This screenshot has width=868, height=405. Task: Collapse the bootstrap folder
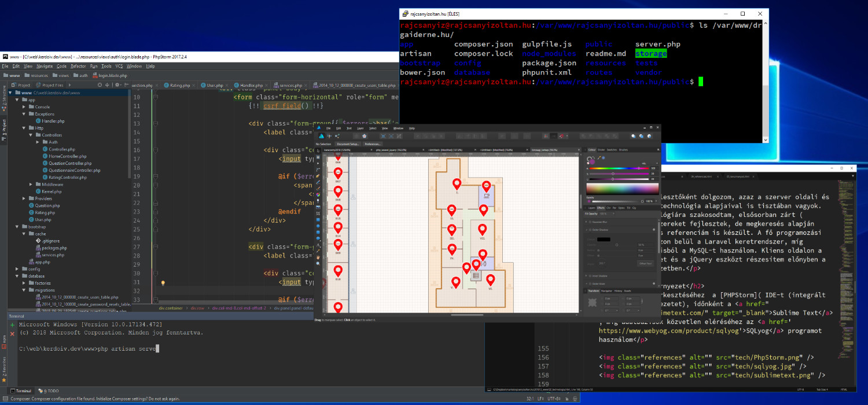point(17,227)
